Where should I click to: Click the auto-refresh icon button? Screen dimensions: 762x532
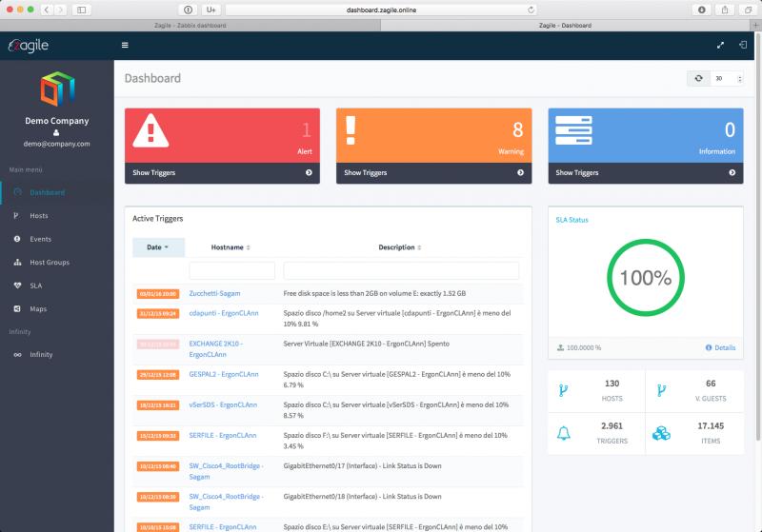[699, 79]
